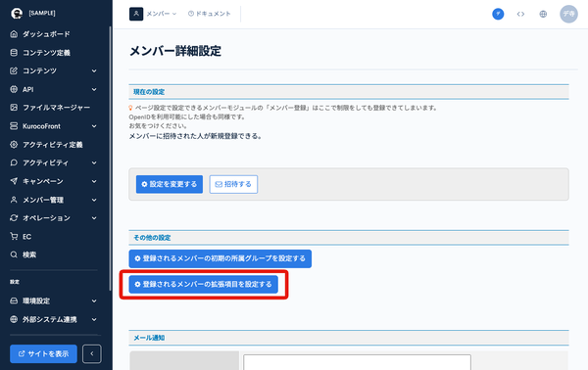The width and height of the screenshot is (588, 370).
Task: Open the メンバー dropdown in header
Action: coord(162,14)
